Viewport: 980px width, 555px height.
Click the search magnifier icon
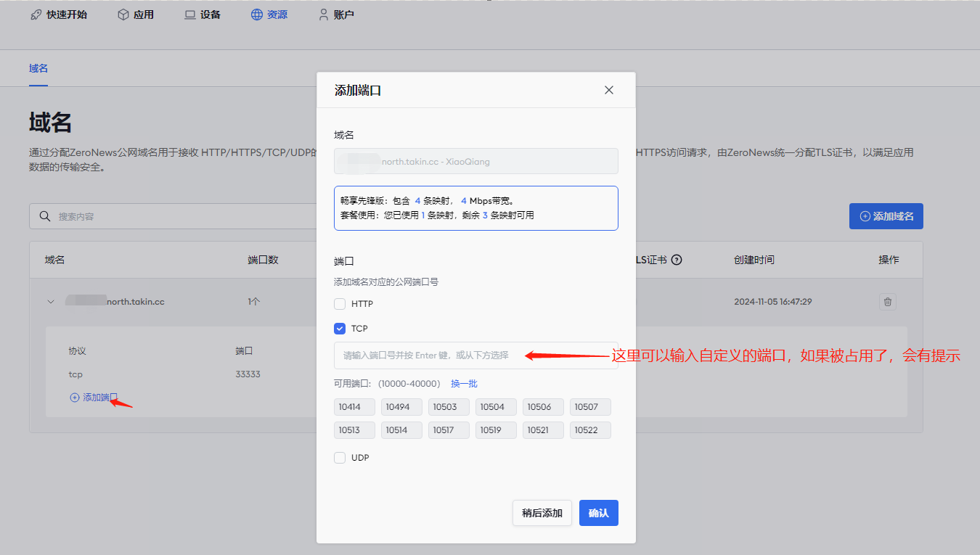click(x=45, y=216)
